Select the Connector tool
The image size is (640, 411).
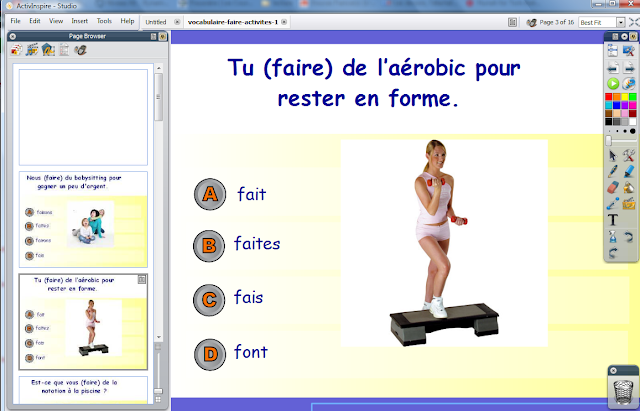613,203
